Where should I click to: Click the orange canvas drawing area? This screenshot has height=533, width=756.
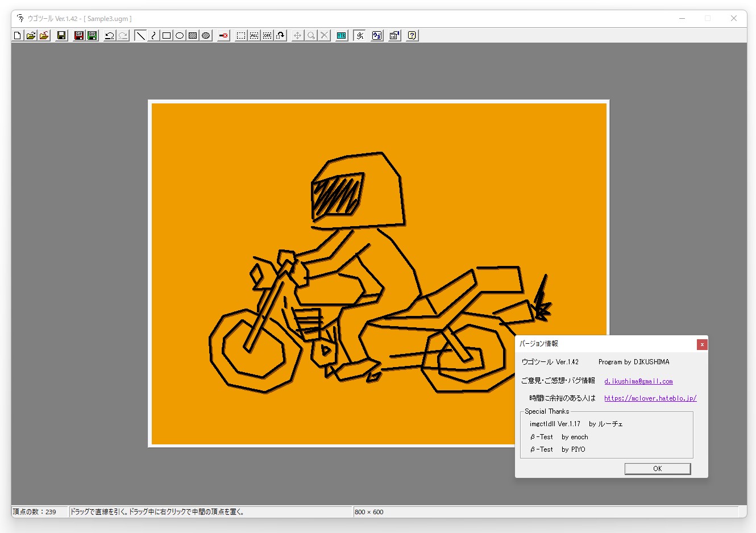tap(227, 170)
